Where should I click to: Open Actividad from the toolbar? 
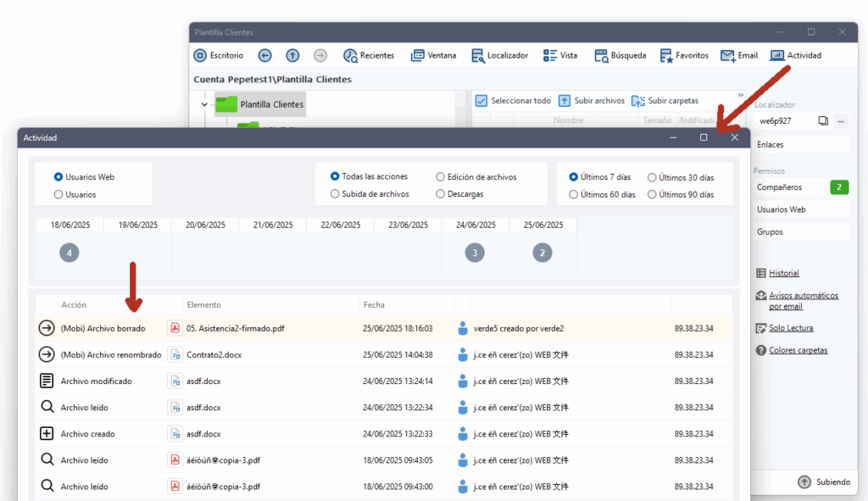point(795,55)
